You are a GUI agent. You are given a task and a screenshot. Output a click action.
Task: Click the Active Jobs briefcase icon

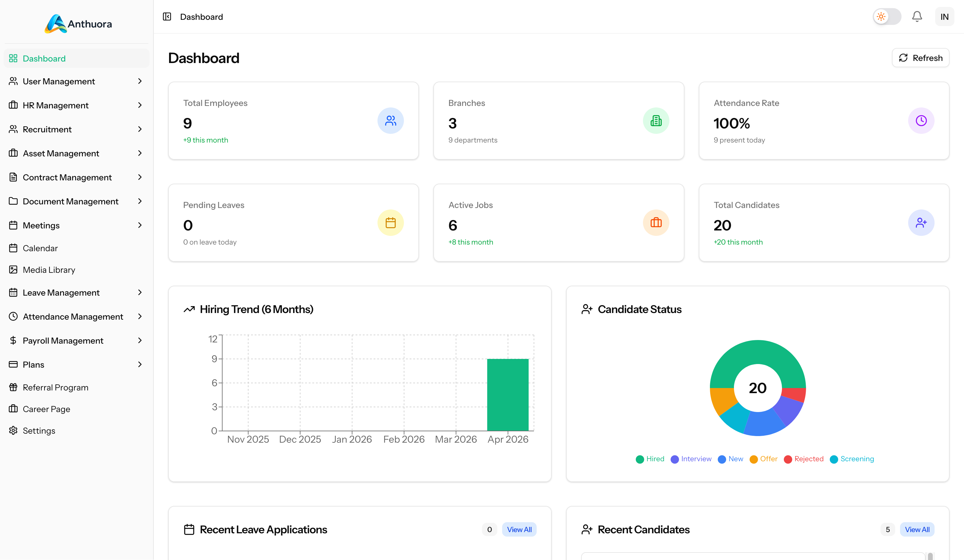[x=656, y=223]
